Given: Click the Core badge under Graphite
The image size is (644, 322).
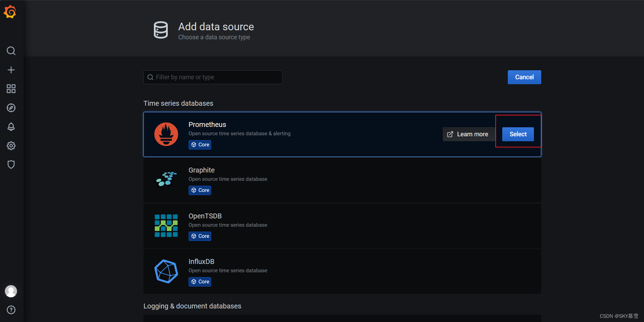Looking at the screenshot, I should [x=200, y=190].
